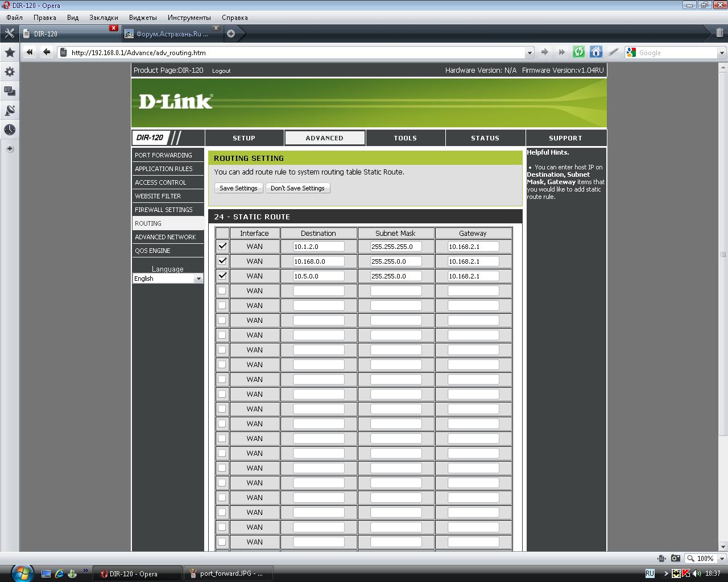Launch Internet Explorer from quick launch
The width and height of the screenshot is (728, 582).
click(59, 574)
